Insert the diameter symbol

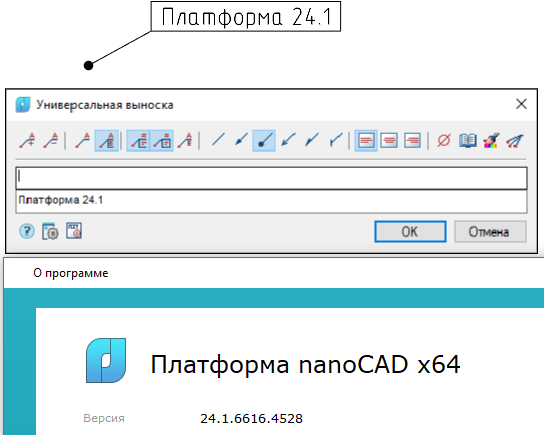pyautogui.click(x=444, y=140)
